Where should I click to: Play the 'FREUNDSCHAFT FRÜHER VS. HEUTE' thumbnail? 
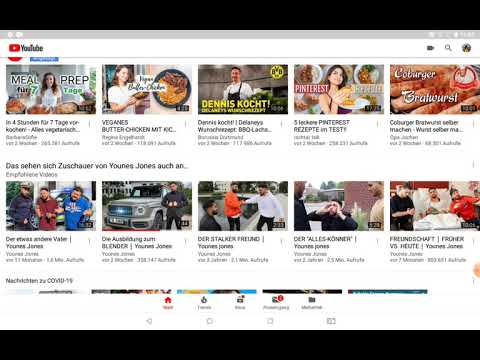[435, 206]
